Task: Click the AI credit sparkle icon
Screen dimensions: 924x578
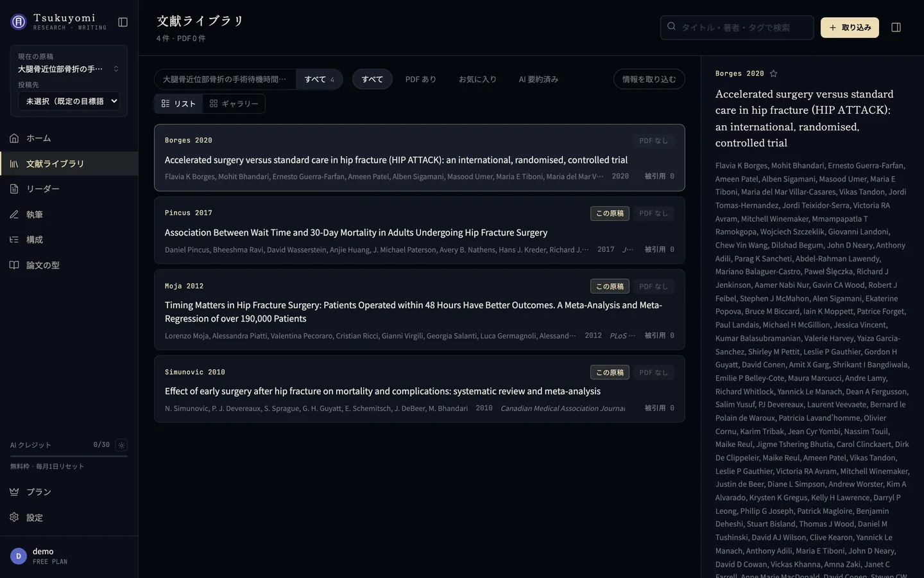Action: [121, 445]
